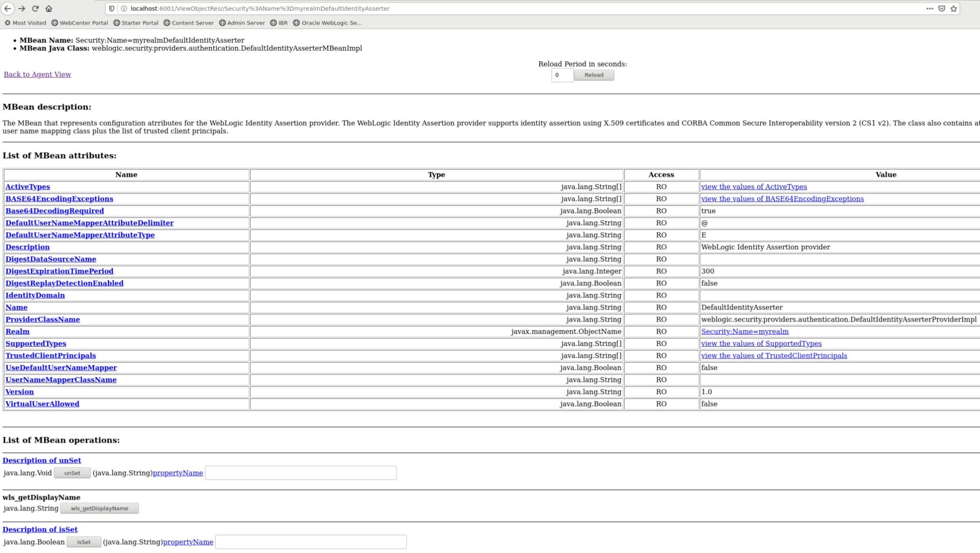Open the DefaultUserNameMapperAttributeDelimiter attribute link
980x553 pixels.
pos(89,223)
